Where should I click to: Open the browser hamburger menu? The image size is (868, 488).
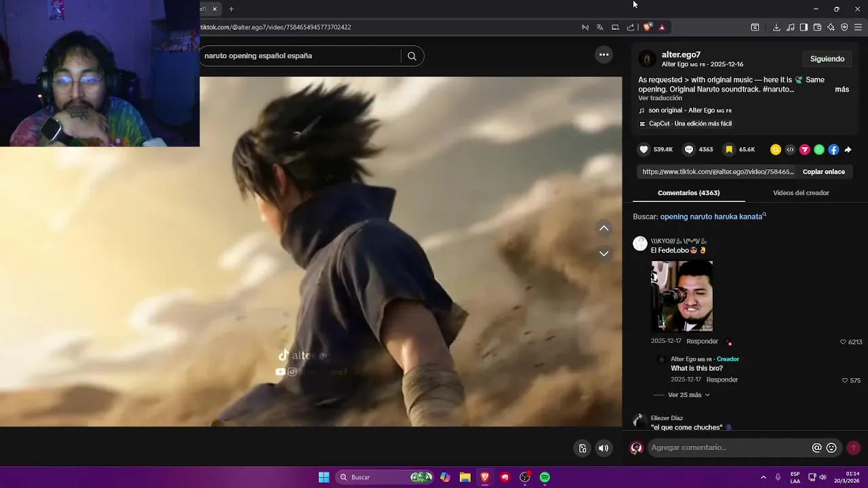pos(858,27)
